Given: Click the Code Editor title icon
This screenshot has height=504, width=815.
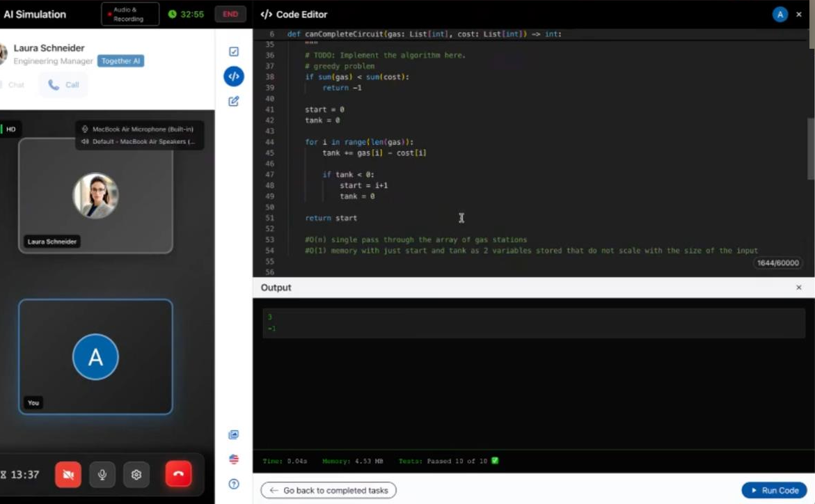Looking at the screenshot, I should (266, 15).
